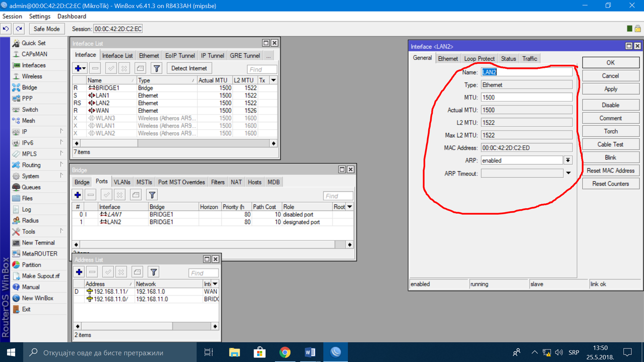Open the Settings menu

point(40,17)
